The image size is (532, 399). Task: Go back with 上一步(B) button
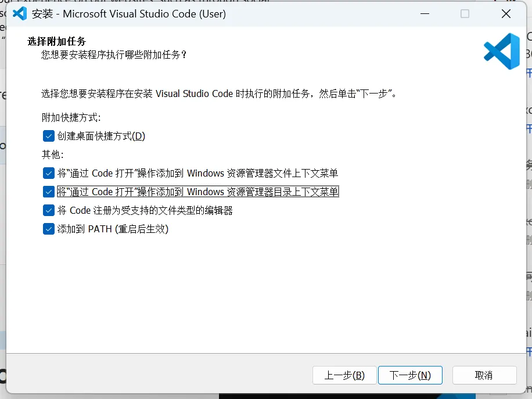click(344, 375)
